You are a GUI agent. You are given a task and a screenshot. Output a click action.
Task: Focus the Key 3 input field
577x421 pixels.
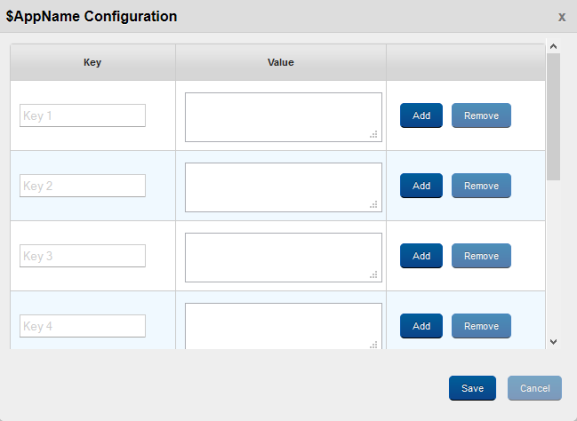point(82,256)
